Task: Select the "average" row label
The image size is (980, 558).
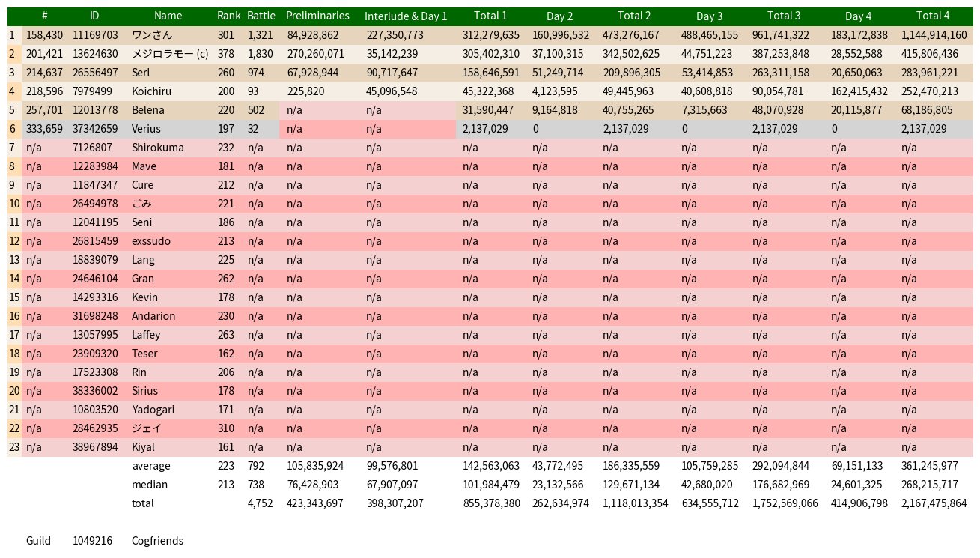Action: point(151,466)
